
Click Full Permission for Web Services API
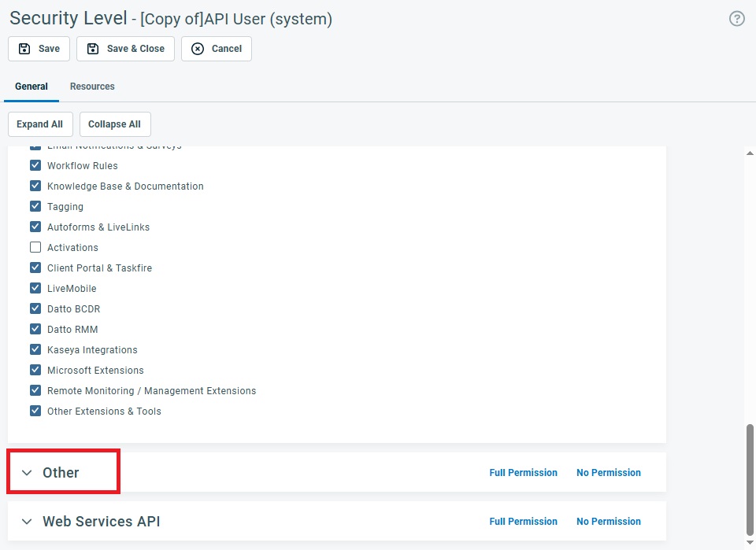[x=523, y=522]
